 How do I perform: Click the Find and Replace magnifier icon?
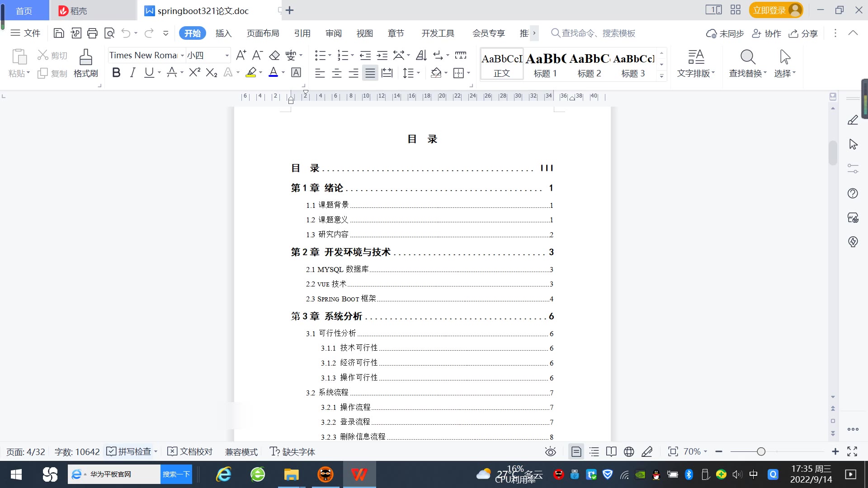748,57
